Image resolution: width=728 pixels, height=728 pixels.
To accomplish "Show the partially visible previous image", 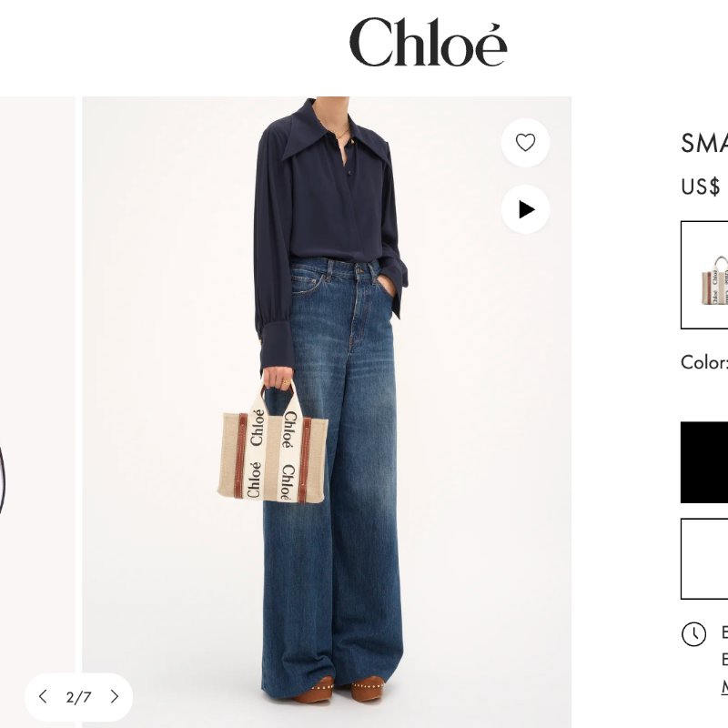I will tap(37, 412).
